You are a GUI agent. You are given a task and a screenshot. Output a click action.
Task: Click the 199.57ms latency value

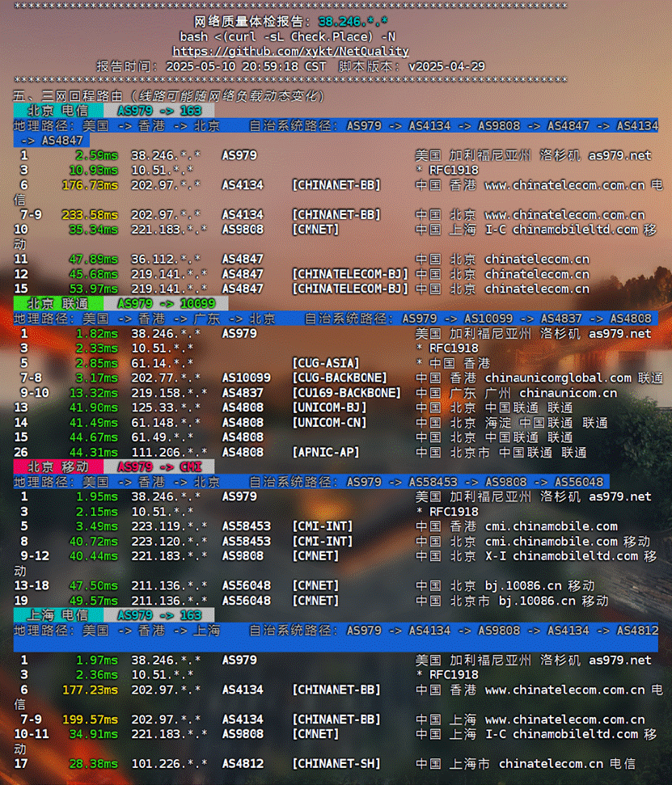90,719
